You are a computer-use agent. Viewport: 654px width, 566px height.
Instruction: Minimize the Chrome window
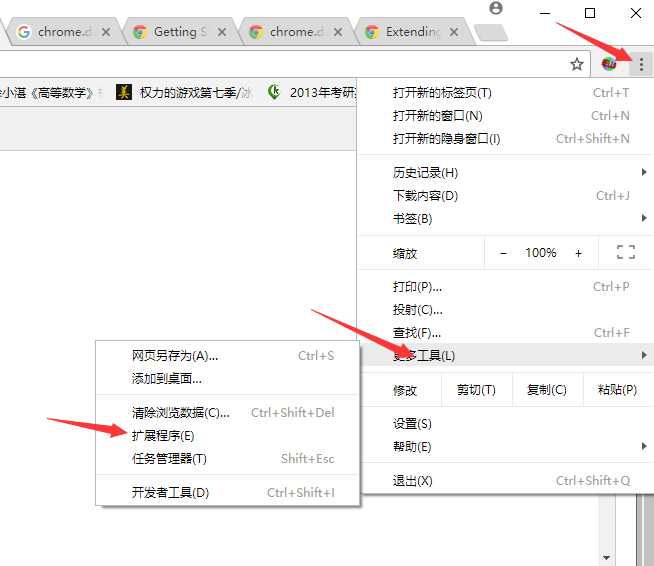[545, 13]
